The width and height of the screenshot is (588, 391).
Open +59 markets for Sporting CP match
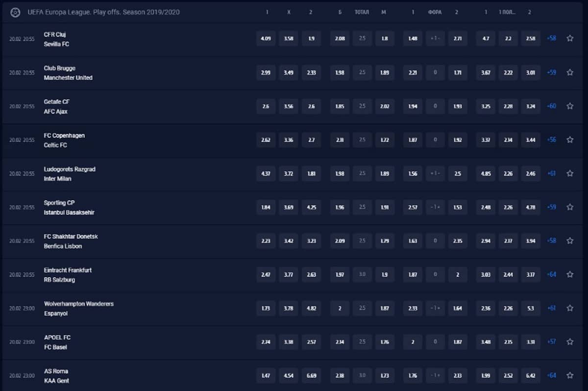552,207
